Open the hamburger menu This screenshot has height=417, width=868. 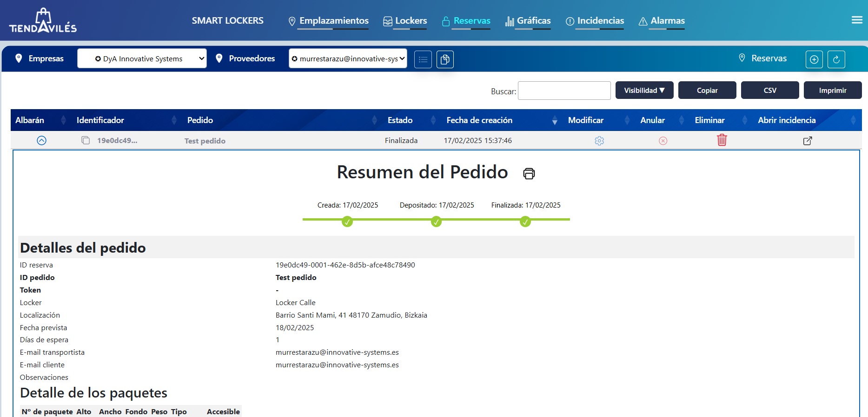857,20
